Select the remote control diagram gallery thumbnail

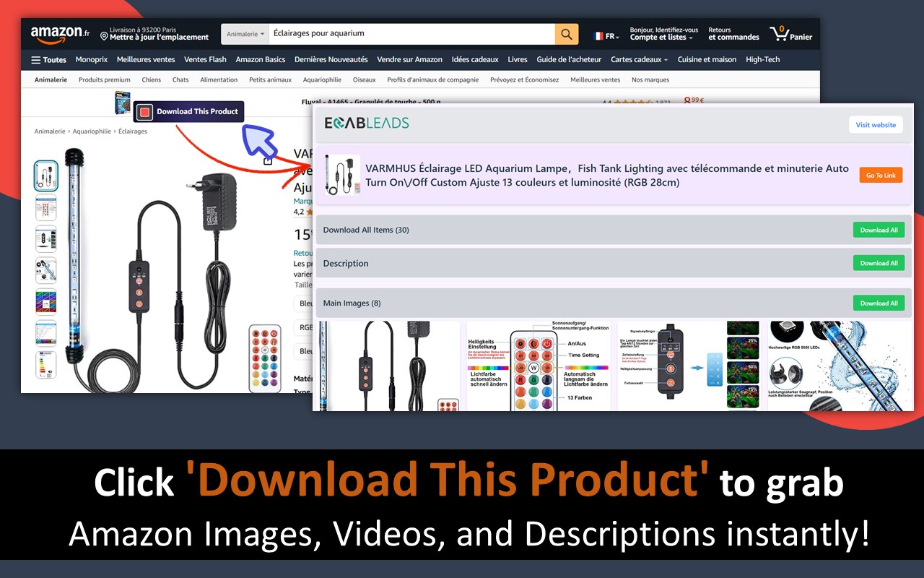(x=46, y=207)
